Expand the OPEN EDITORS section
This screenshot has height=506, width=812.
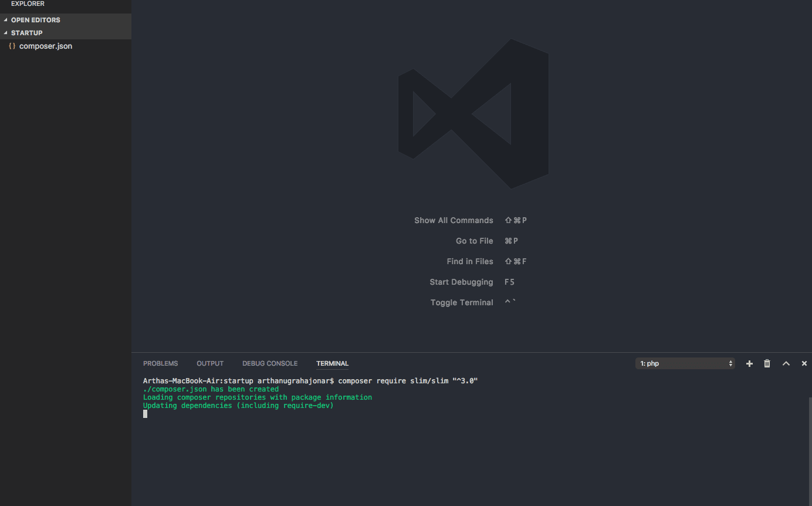click(35, 20)
